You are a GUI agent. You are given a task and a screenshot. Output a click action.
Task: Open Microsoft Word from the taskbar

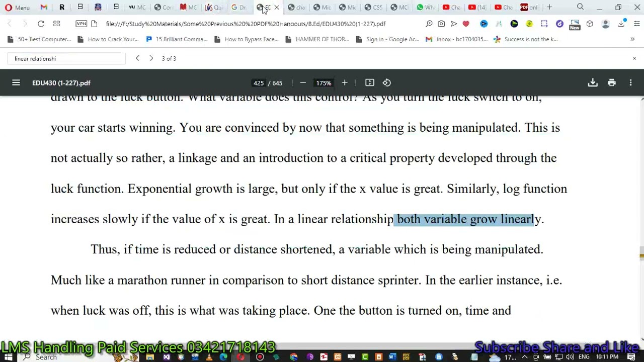[392, 357]
